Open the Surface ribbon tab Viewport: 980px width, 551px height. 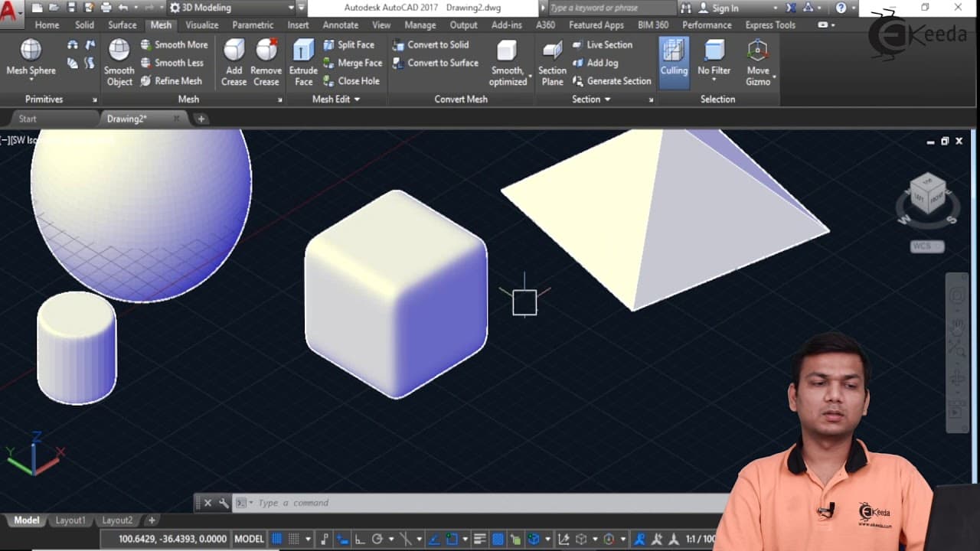pos(122,24)
